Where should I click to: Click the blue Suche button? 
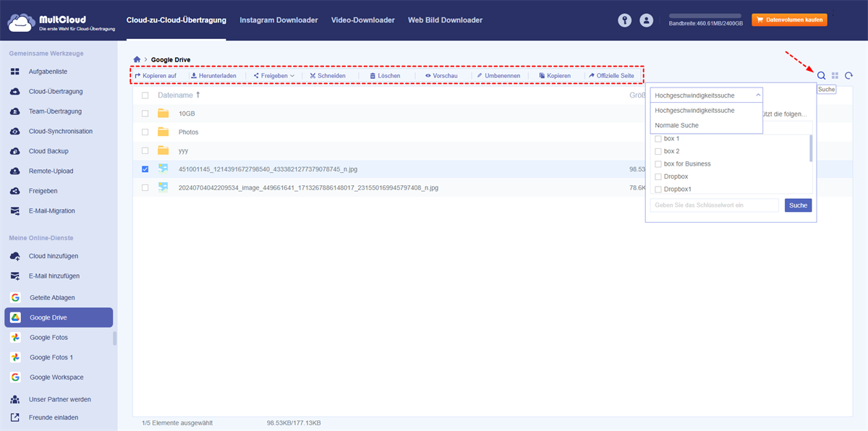(x=798, y=205)
